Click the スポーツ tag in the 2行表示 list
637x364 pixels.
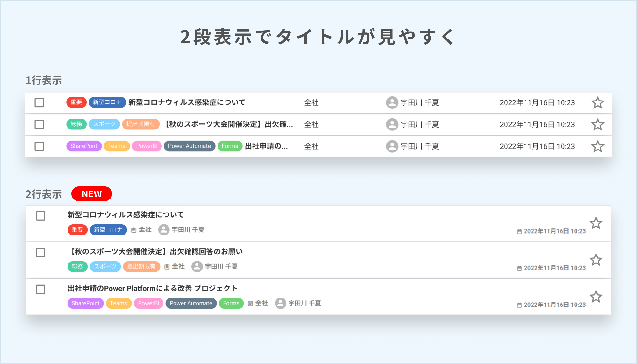[105, 267]
